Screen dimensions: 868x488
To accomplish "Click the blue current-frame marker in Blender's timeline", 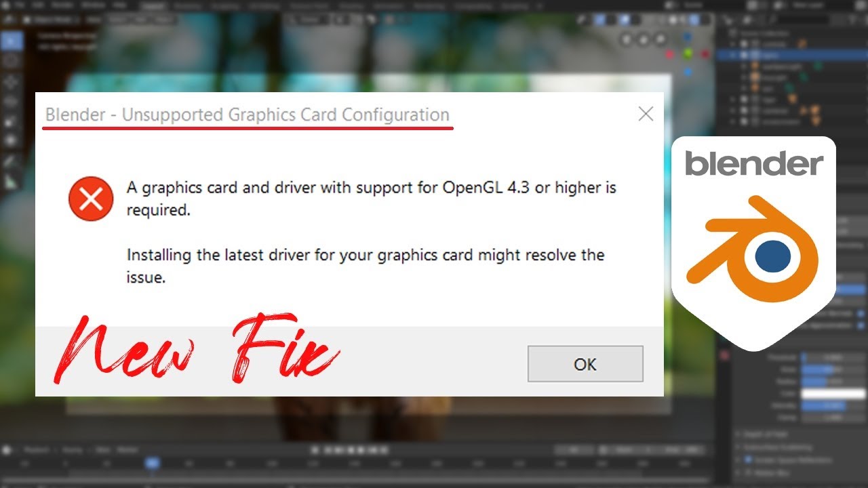I will (x=152, y=464).
